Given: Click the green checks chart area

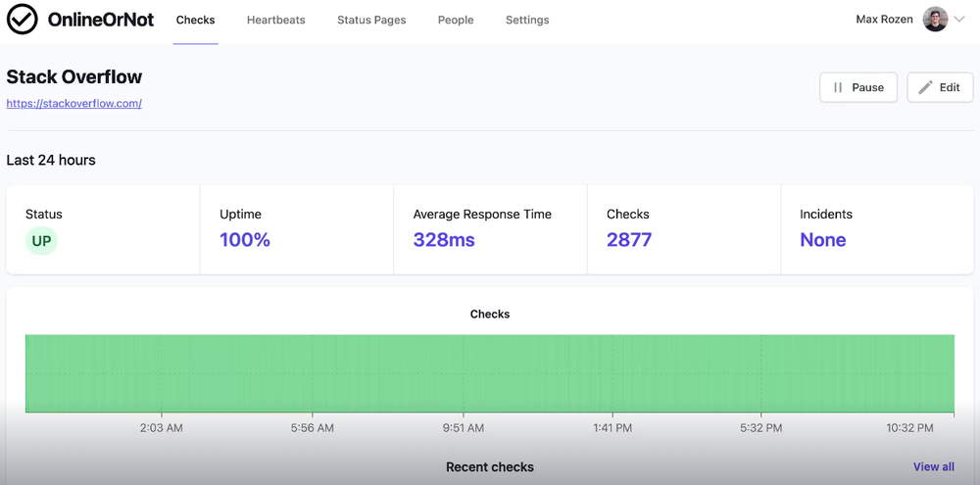Looking at the screenshot, I should coord(490,373).
